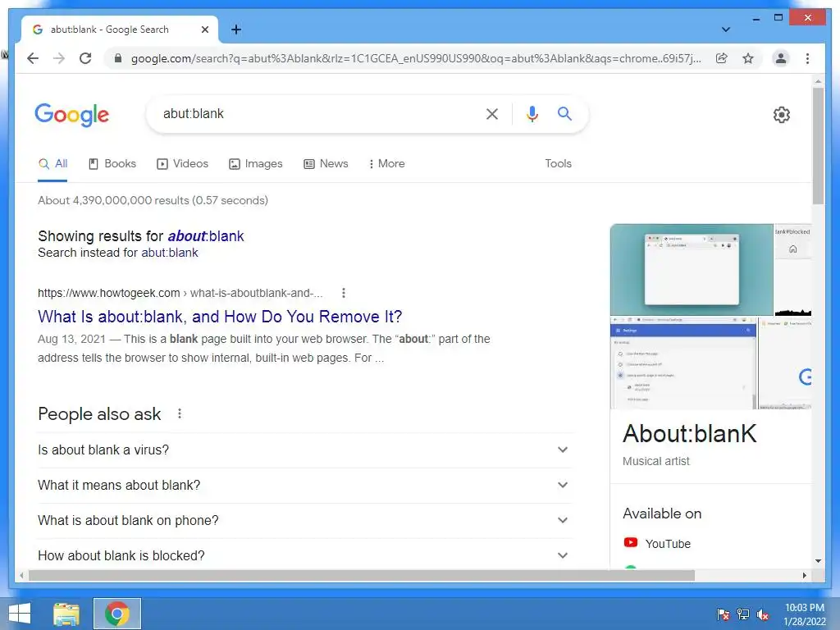Open the 'What Is about:blank' result
Viewport: 840px width, 630px height.
[x=220, y=317]
